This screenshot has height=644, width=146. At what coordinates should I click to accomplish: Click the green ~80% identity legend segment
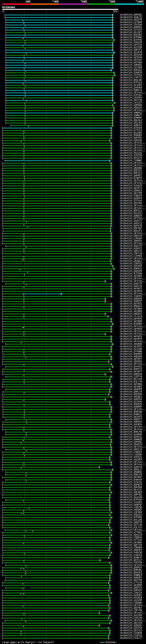click(101, 4)
